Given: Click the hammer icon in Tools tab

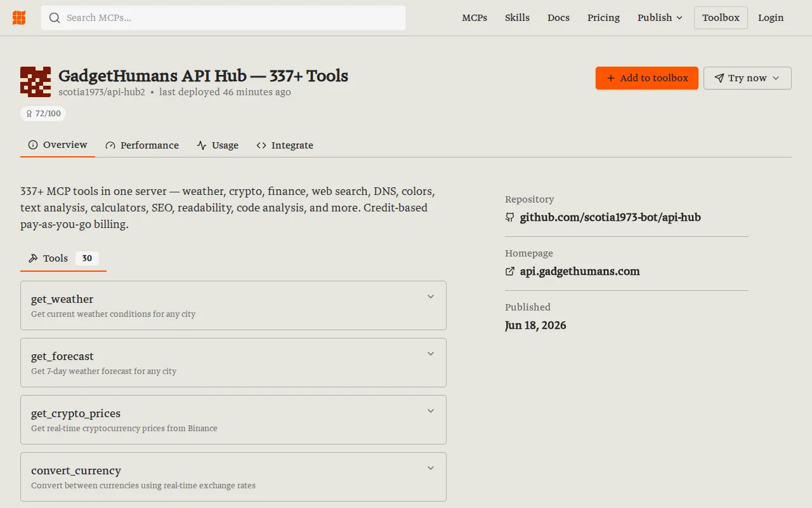Looking at the screenshot, I should point(34,258).
